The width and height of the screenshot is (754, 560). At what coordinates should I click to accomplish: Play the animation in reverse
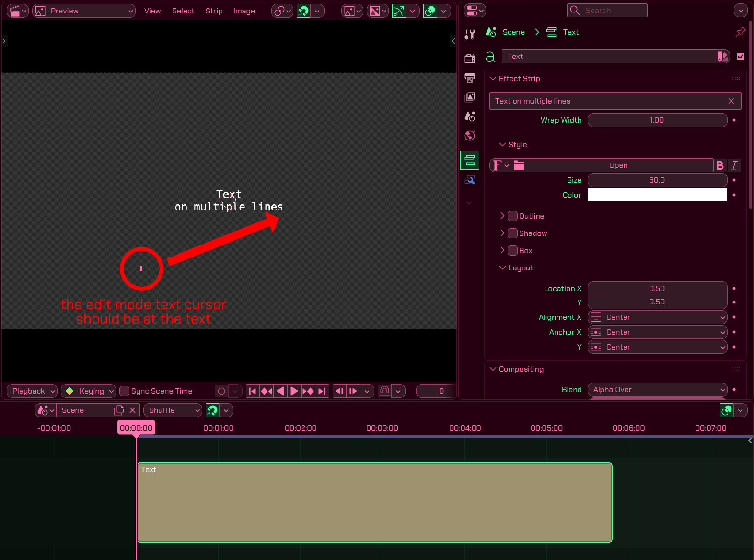click(280, 391)
